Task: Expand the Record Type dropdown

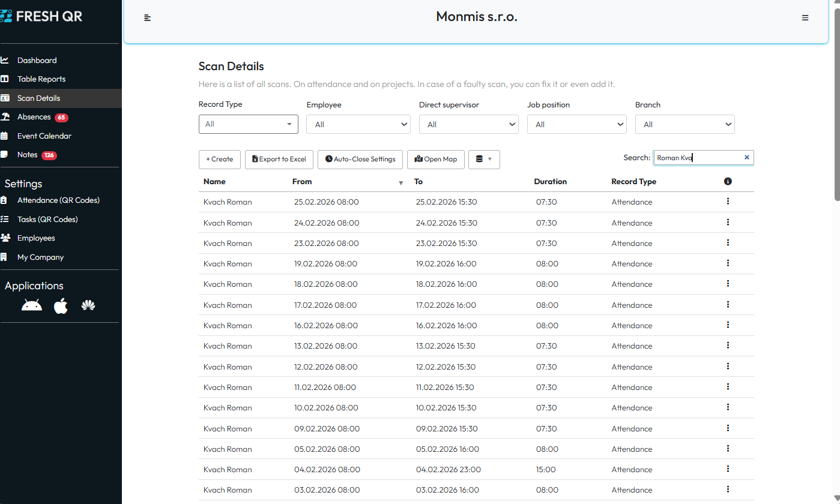Action: 248,124
